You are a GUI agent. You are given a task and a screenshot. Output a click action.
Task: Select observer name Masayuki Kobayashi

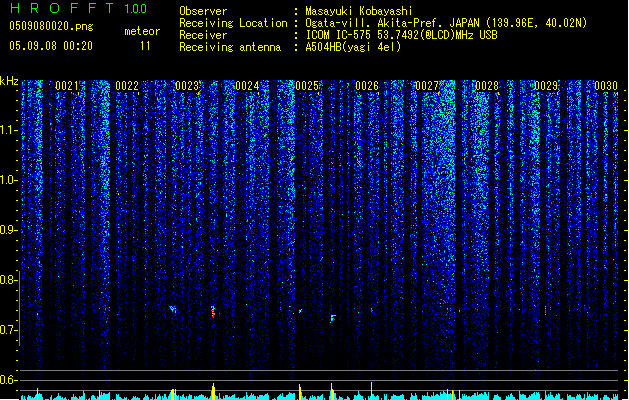[x=359, y=11]
